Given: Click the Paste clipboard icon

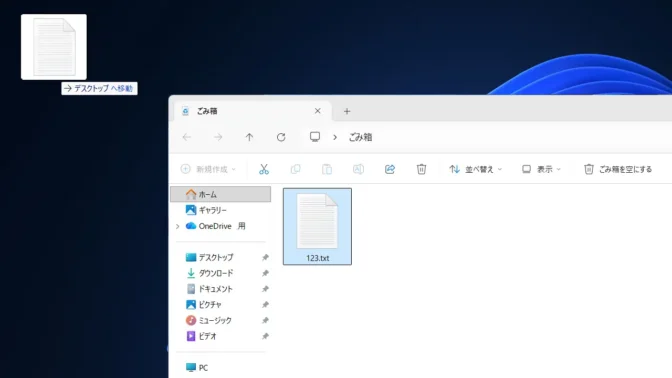Looking at the screenshot, I should 327,169.
